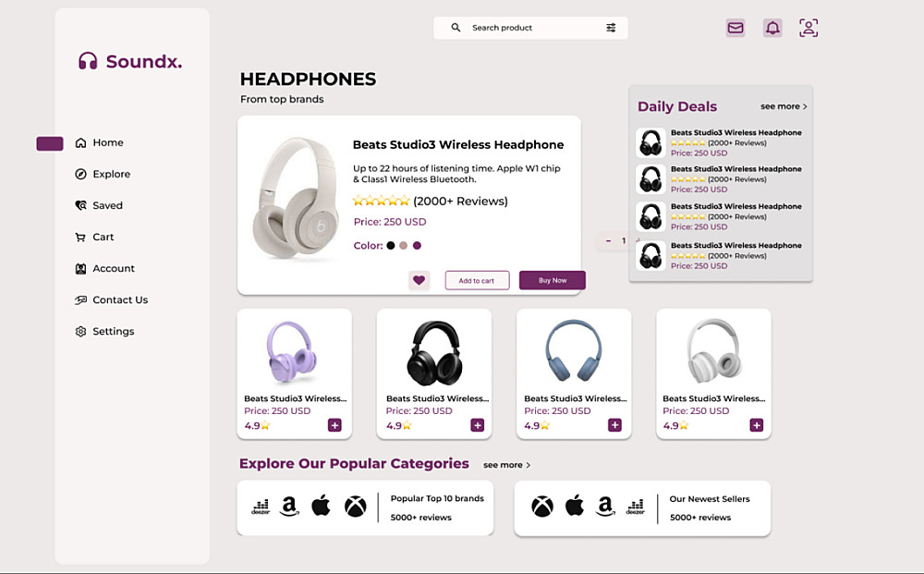Screen dimensions: 924x574
Task: Open the user profile scan icon
Action: tap(808, 28)
